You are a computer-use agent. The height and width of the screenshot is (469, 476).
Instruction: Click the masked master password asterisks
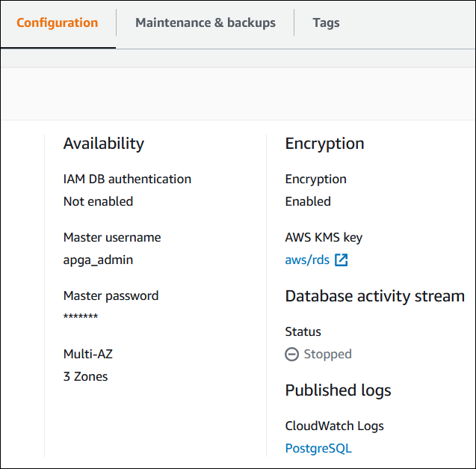[81, 317]
